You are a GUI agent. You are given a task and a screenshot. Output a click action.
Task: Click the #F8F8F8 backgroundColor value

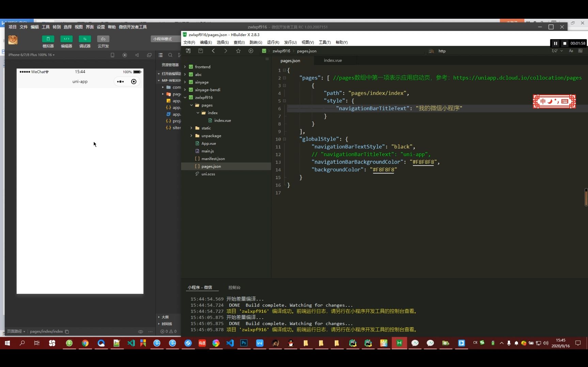pyautogui.click(x=383, y=170)
